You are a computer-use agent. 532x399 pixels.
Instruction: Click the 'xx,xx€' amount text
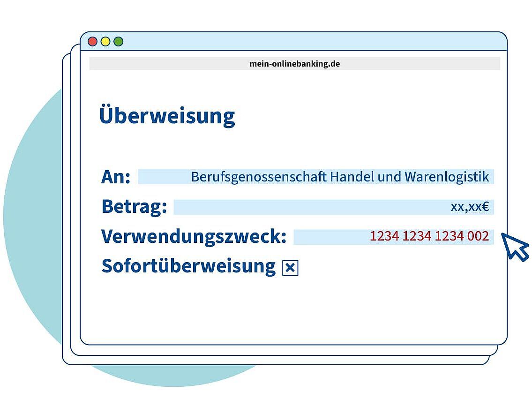(x=470, y=207)
